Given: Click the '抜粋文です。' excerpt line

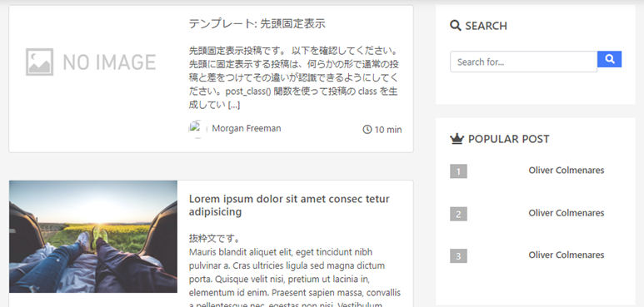Looking at the screenshot, I should tap(215, 238).
